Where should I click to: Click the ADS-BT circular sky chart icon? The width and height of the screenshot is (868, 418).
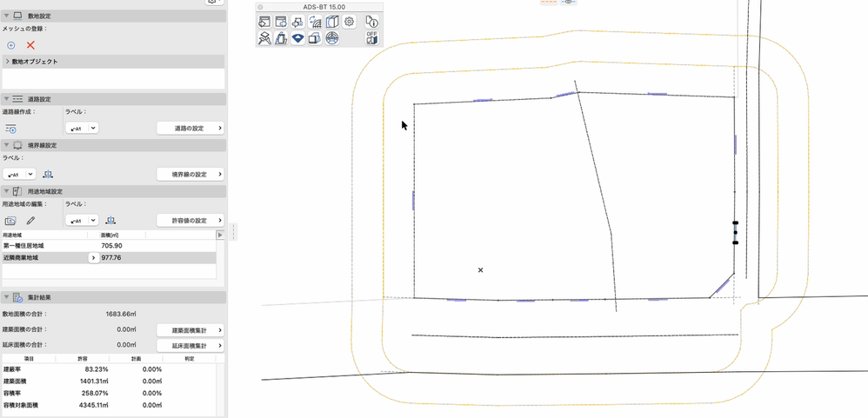pyautogui.click(x=331, y=39)
